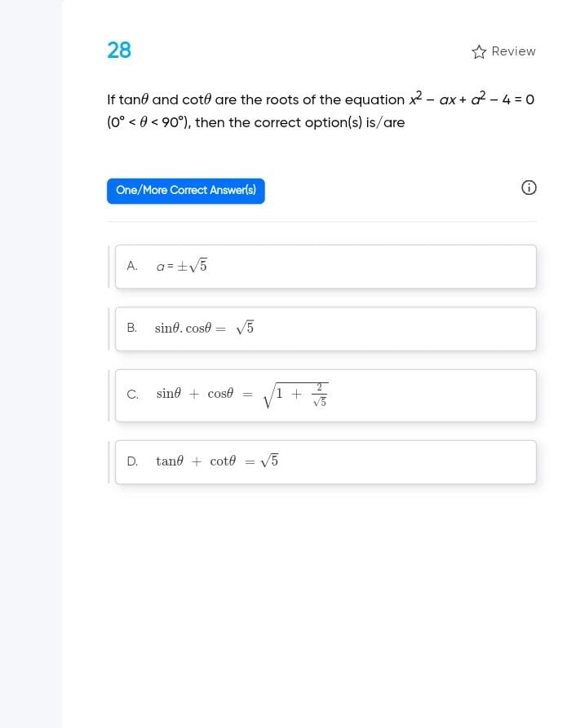Select answer option B with sinθ.cosθ = √5
This screenshot has width=567, height=728.
(x=326, y=328)
